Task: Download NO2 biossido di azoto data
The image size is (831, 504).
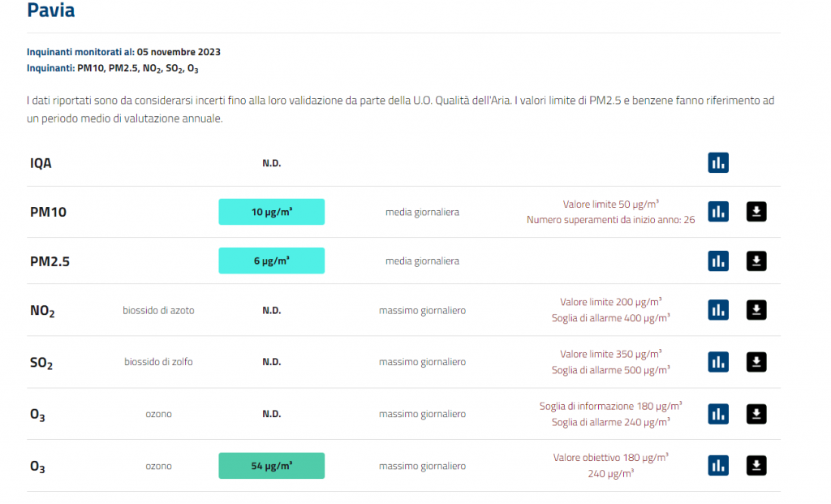Action: [x=756, y=310]
